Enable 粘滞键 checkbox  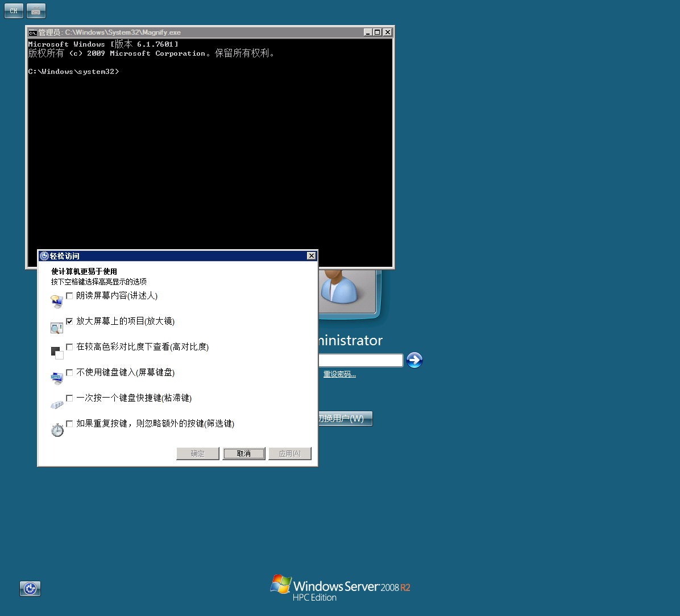(x=69, y=398)
